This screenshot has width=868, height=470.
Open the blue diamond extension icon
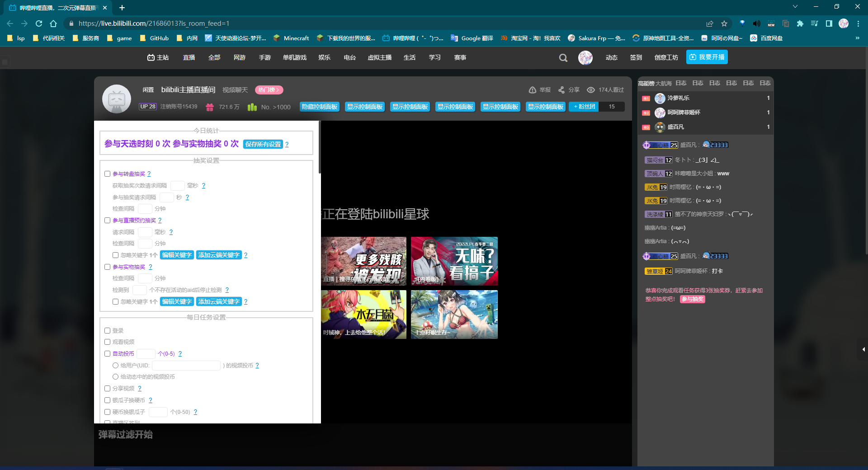[742, 23]
